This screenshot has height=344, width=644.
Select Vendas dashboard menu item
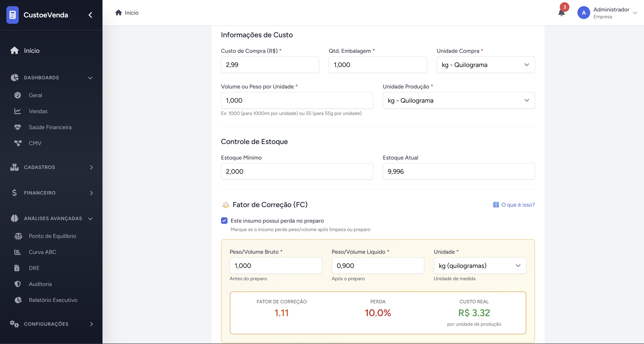click(38, 111)
